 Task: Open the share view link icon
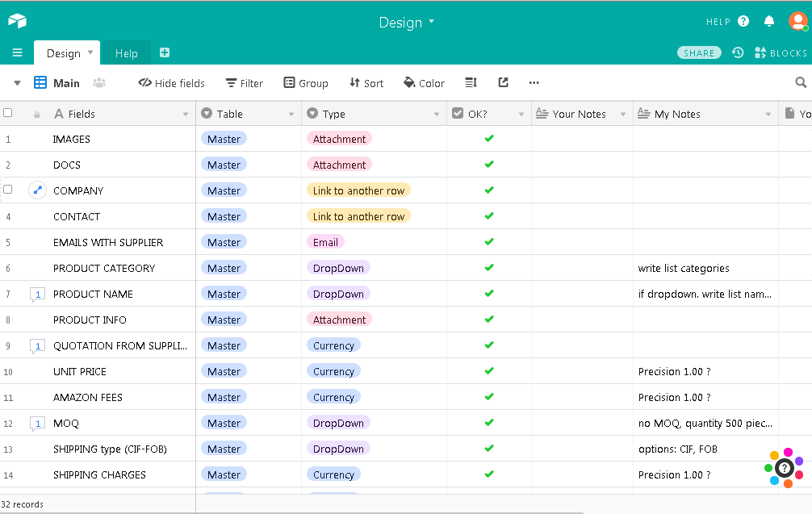[x=503, y=82]
